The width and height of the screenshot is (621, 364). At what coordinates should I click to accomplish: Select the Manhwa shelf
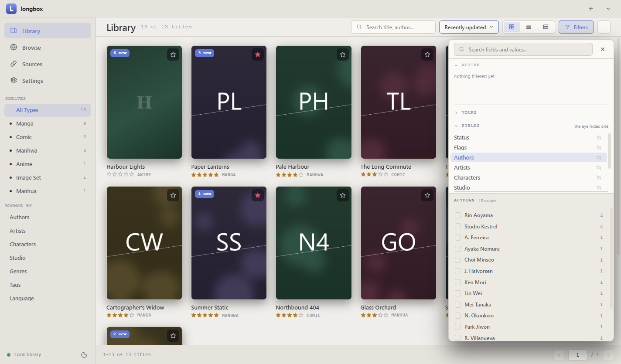tap(48, 150)
